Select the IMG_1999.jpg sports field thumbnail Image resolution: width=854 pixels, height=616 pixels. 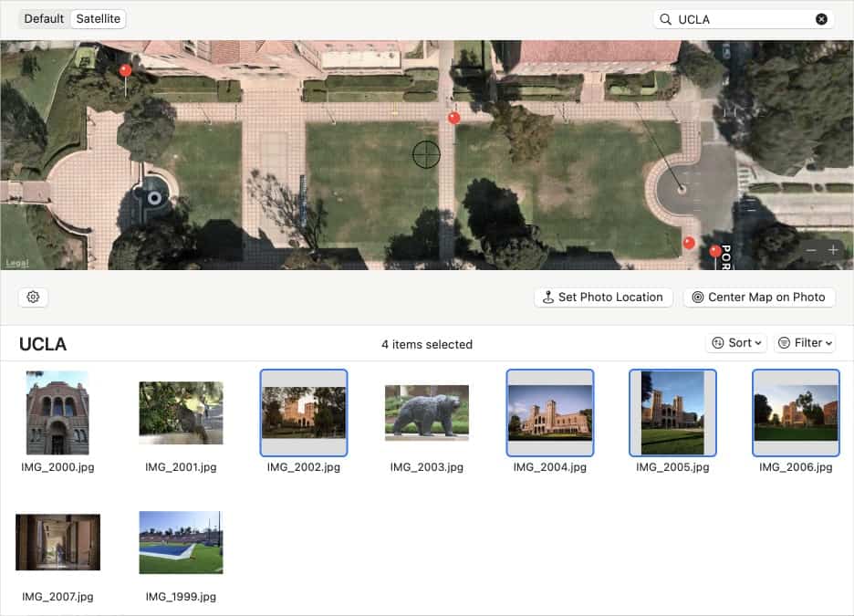(x=181, y=542)
